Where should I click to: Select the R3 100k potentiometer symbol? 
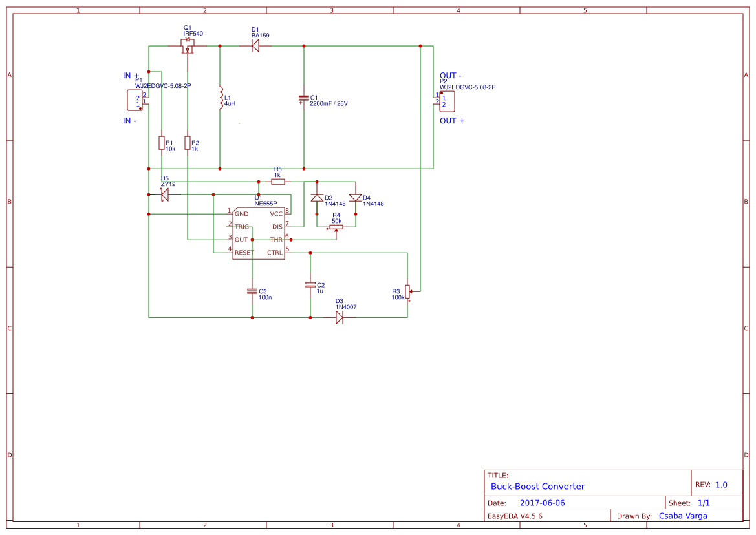pyautogui.click(x=407, y=292)
